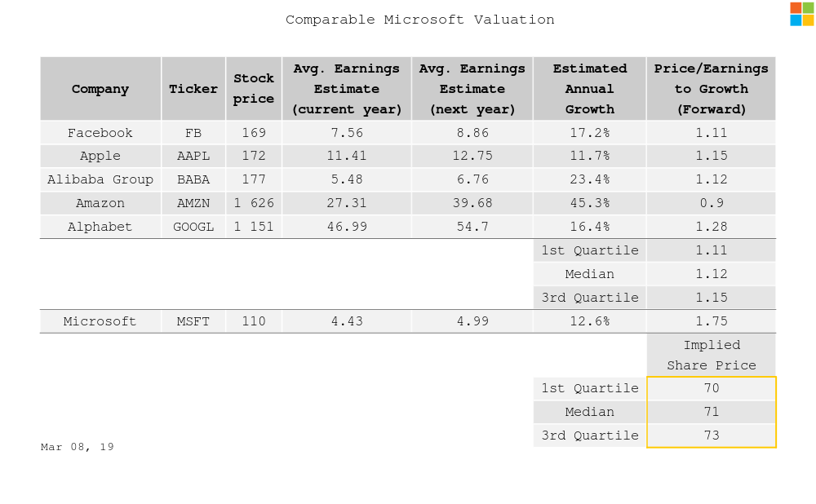The height and width of the screenshot is (504, 816).
Task: Select the Comparable Microsoft Valuation title
Action: pyautogui.click(x=419, y=20)
